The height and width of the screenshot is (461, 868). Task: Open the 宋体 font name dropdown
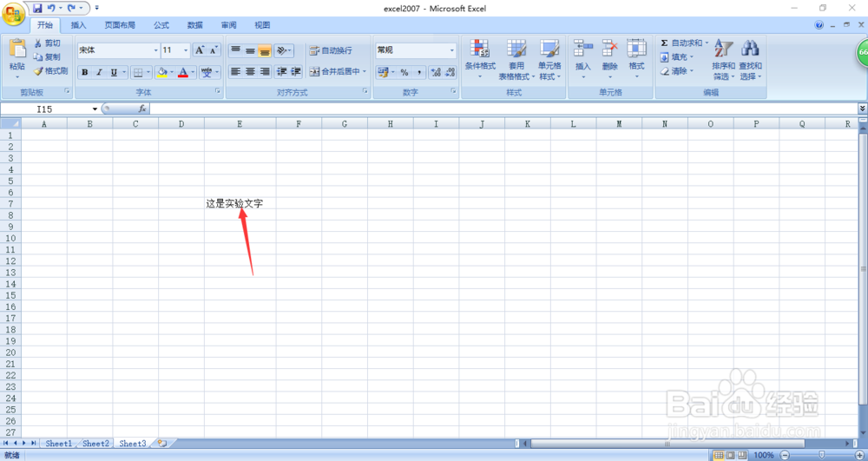click(x=156, y=50)
